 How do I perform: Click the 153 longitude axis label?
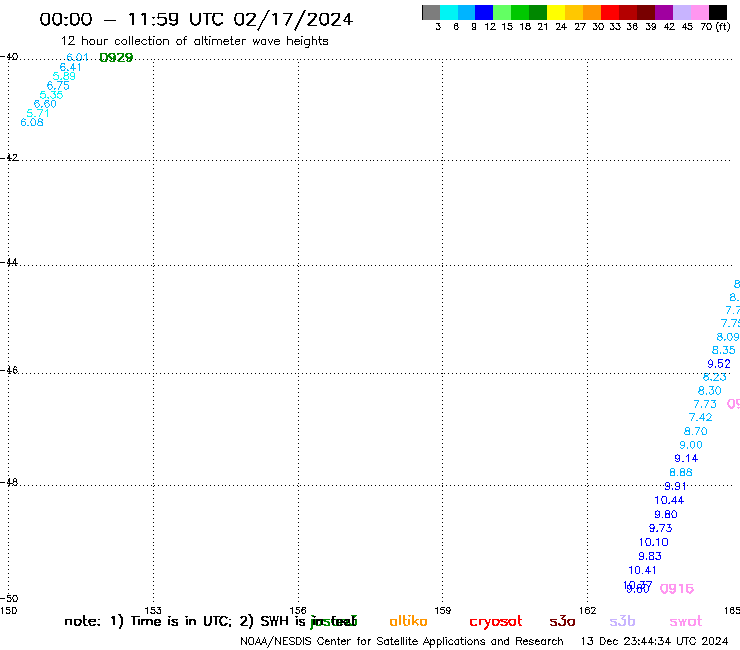click(153, 610)
